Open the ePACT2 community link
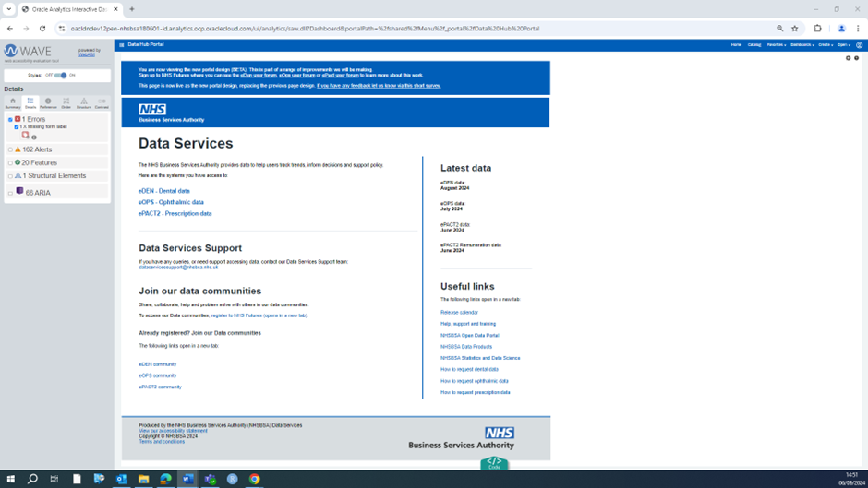Image resolution: width=868 pixels, height=488 pixels. point(160,387)
